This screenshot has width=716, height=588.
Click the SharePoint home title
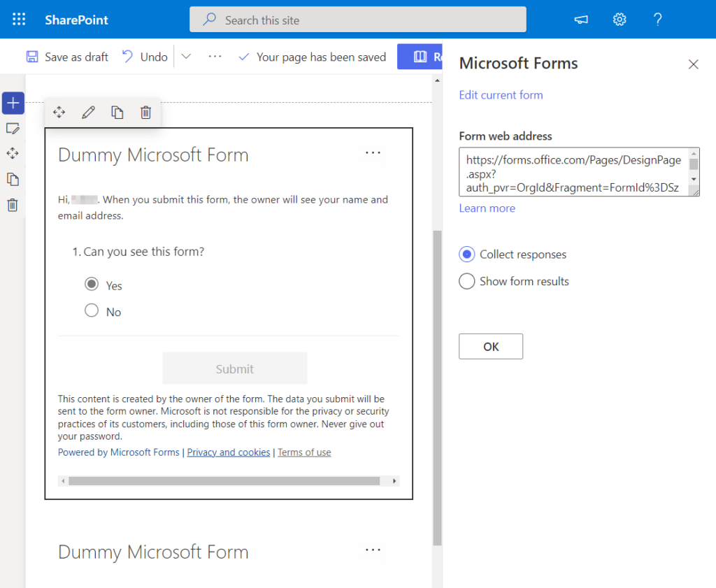(76, 20)
